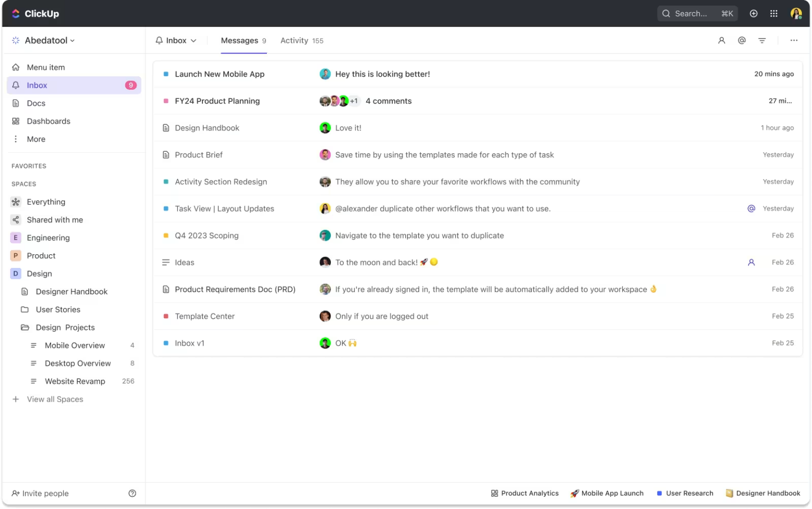Select the @mentions filter icon
Screen dimensions: 812x509
[742, 40]
